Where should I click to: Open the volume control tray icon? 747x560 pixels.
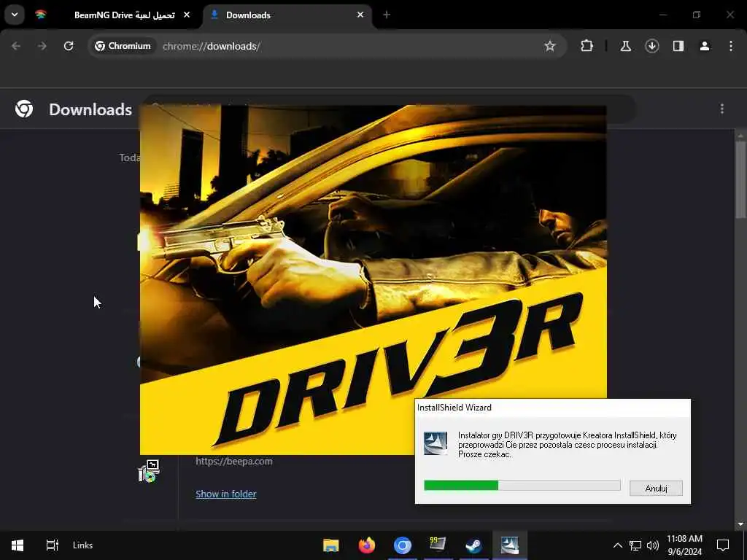point(653,545)
